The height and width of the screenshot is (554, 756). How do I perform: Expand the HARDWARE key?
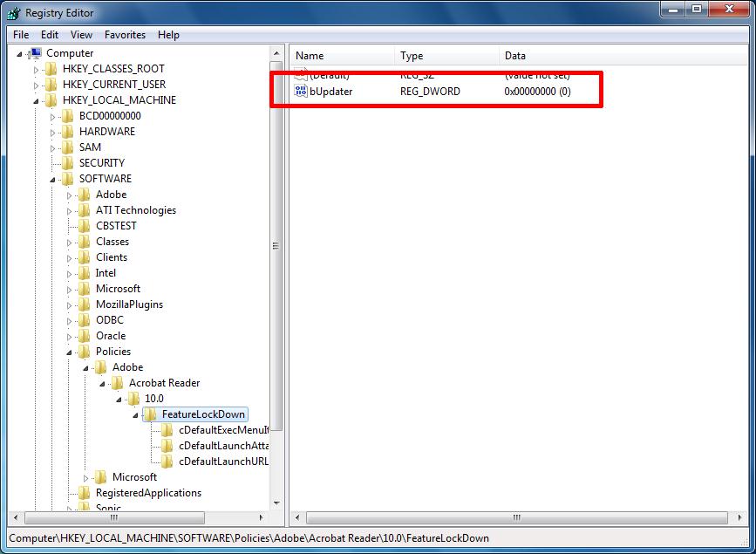[53, 132]
